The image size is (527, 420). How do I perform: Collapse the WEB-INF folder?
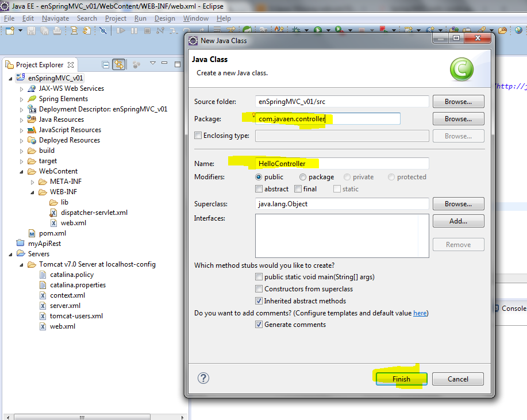tap(32, 192)
